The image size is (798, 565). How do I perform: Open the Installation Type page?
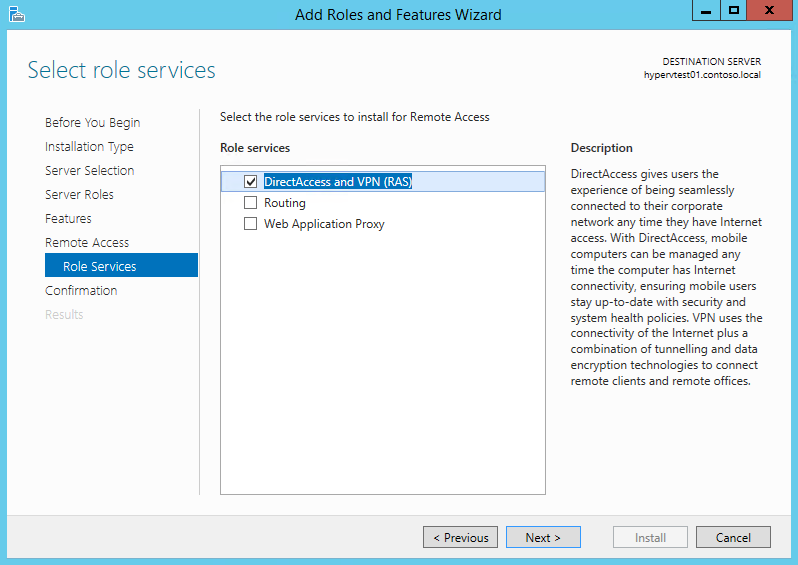click(x=89, y=147)
